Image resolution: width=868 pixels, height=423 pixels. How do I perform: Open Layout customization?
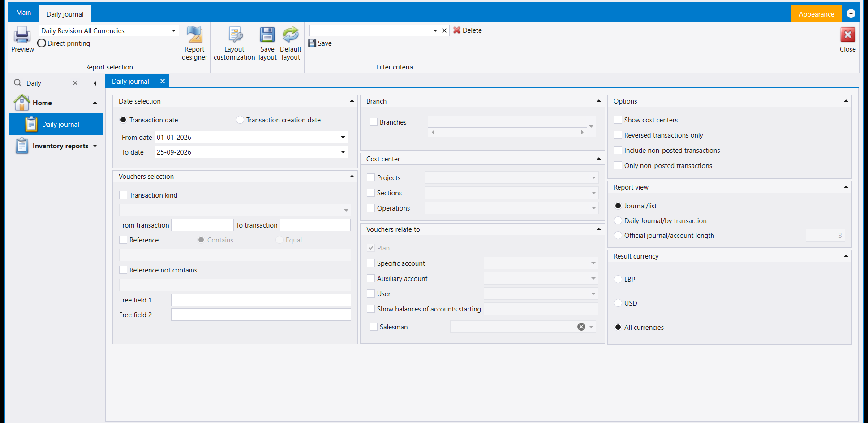(x=234, y=43)
